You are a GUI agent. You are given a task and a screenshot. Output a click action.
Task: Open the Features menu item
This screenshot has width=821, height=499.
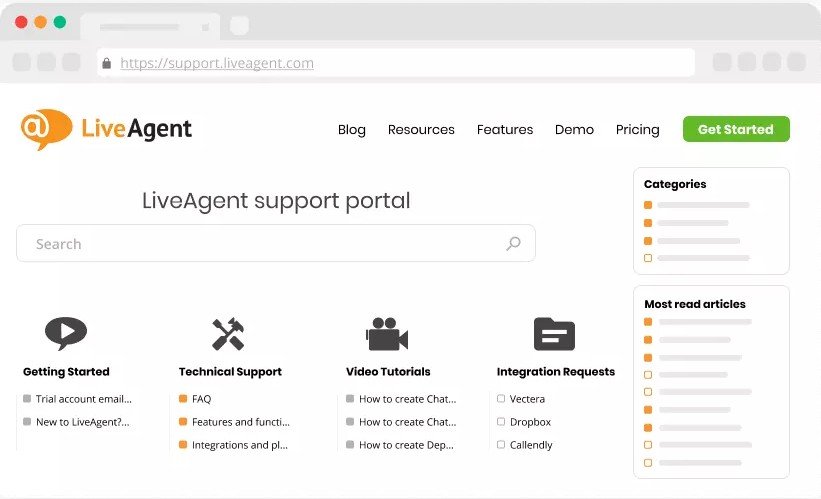click(x=505, y=129)
